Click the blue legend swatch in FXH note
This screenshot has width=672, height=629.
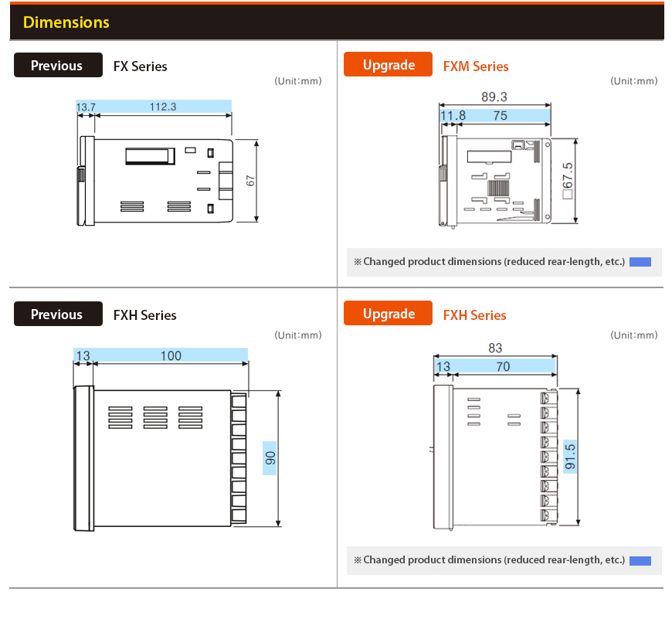[640, 561]
